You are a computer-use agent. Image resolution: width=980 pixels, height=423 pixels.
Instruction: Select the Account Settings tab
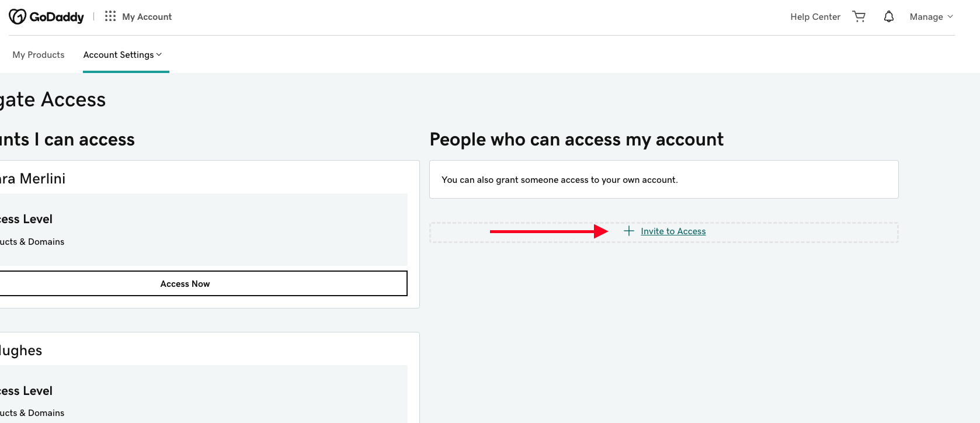pos(123,55)
